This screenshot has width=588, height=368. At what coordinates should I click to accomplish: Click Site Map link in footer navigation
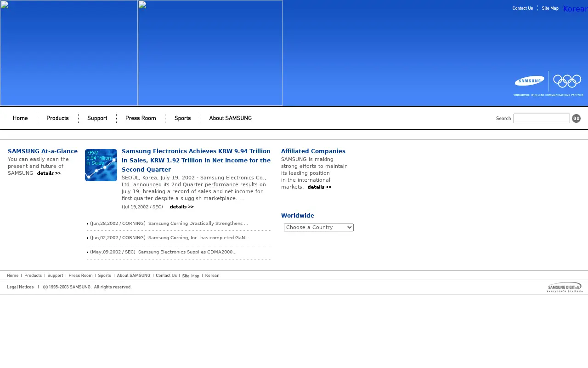pyautogui.click(x=191, y=276)
